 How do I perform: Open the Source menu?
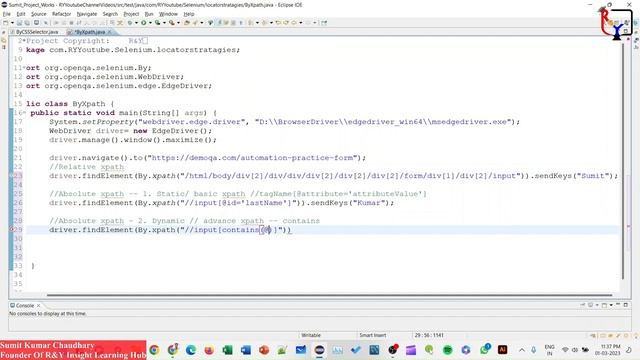pyautogui.click(x=39, y=14)
